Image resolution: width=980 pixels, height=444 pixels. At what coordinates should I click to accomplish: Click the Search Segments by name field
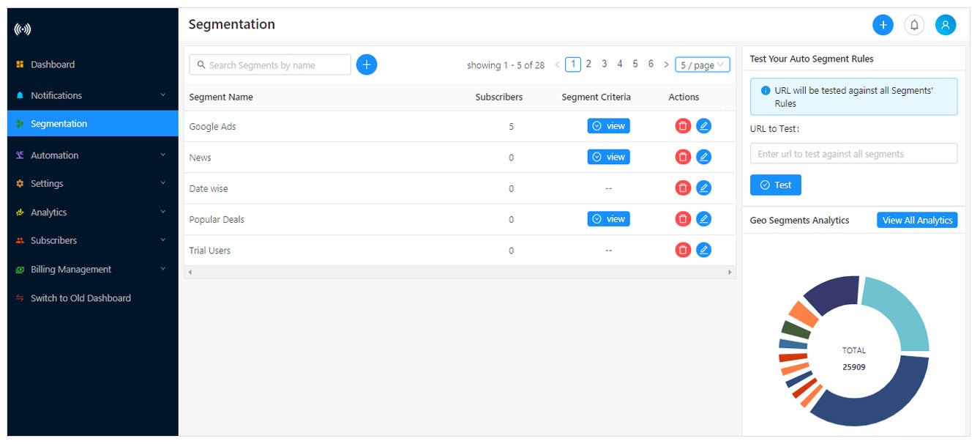pos(270,64)
